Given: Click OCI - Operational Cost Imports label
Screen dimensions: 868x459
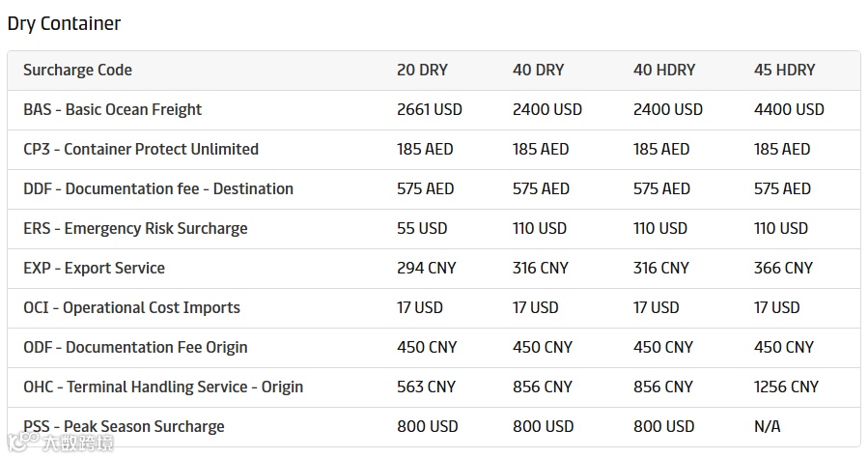Looking at the screenshot, I should pyautogui.click(x=131, y=307).
